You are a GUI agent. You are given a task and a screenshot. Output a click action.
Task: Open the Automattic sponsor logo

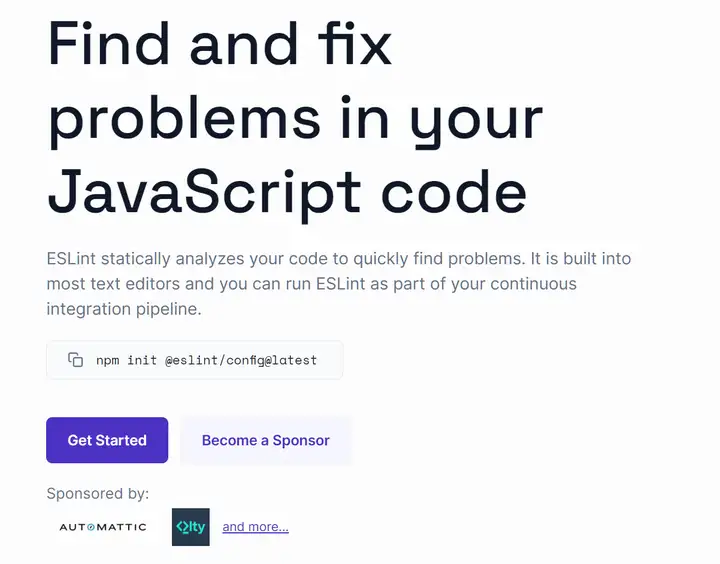click(103, 527)
